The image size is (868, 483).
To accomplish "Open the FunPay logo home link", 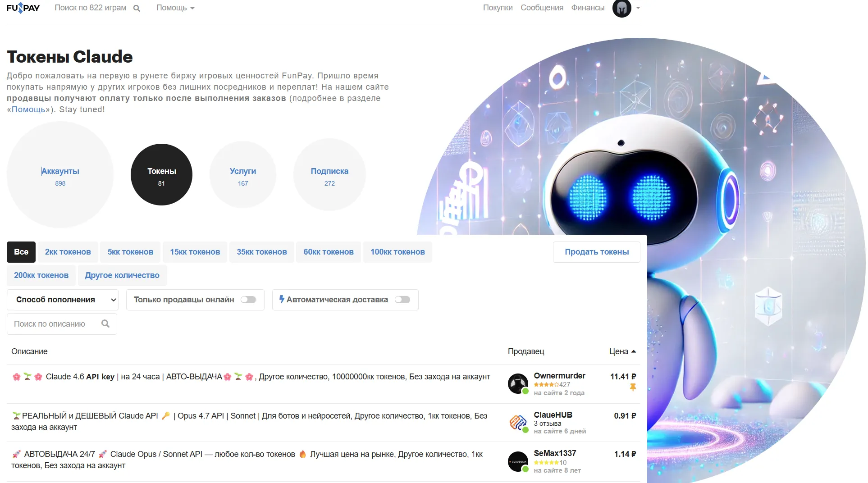I will [x=23, y=8].
